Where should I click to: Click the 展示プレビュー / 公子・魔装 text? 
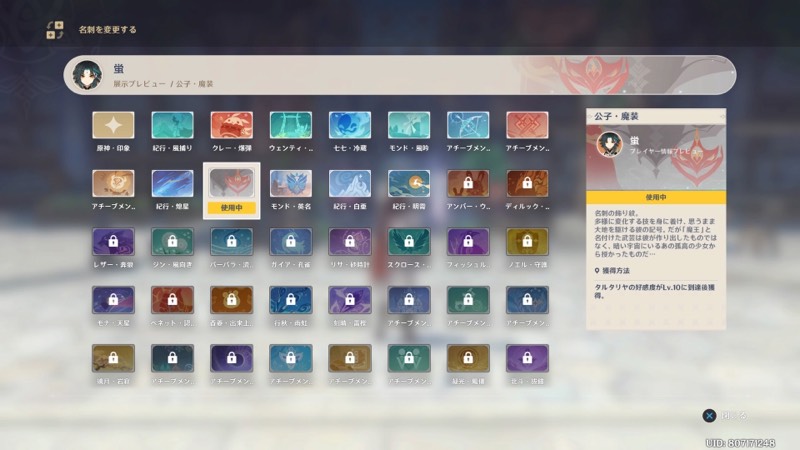163,84
